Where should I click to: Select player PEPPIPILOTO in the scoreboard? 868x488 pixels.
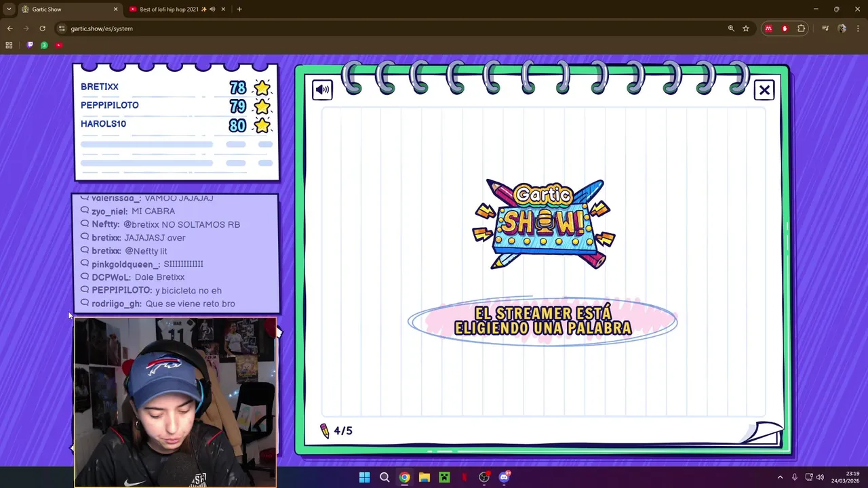[x=110, y=105]
